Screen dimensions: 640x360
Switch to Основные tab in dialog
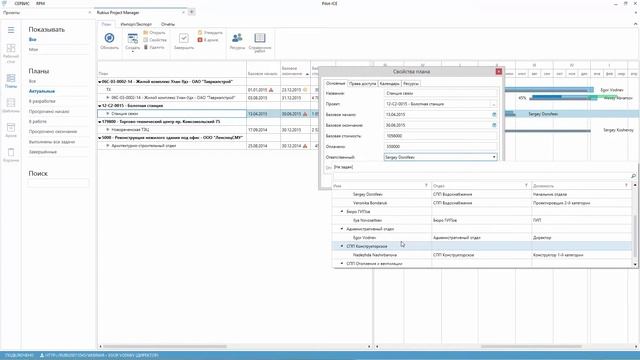336,83
